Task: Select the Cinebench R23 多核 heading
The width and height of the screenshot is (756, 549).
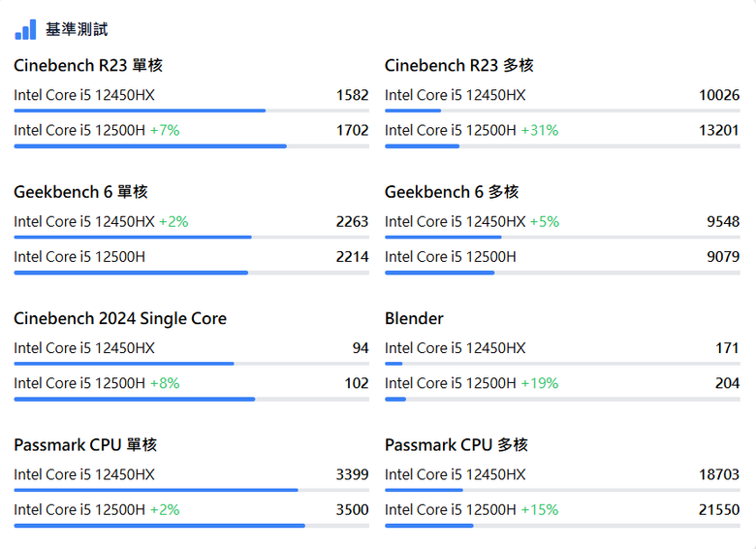Action: tap(459, 65)
